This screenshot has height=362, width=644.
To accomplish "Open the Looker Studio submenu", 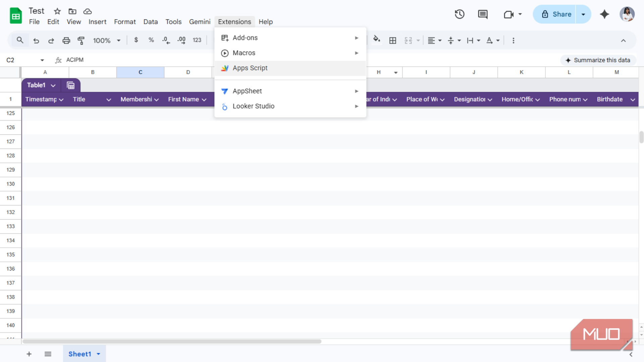I will [290, 106].
